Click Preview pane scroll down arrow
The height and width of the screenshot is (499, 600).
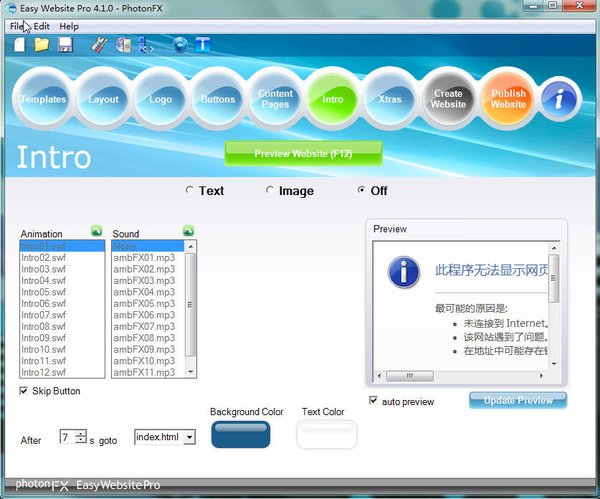pos(554,364)
